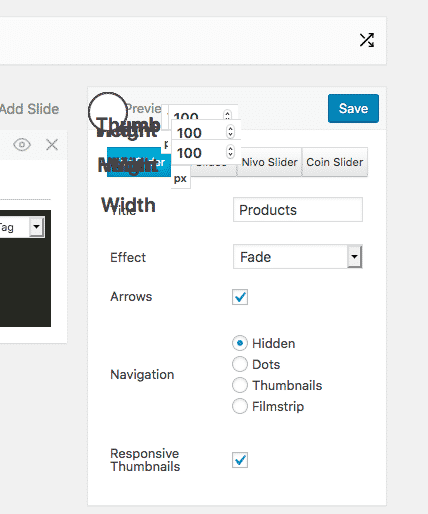Click the highlighted blue slider tab
428x514 pixels.
click(x=139, y=162)
